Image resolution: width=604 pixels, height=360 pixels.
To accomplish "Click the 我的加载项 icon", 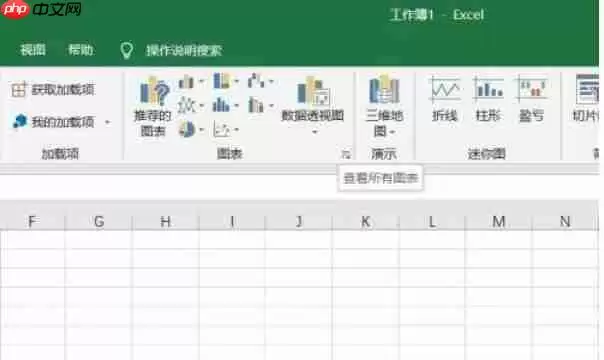I will click(x=19, y=121).
